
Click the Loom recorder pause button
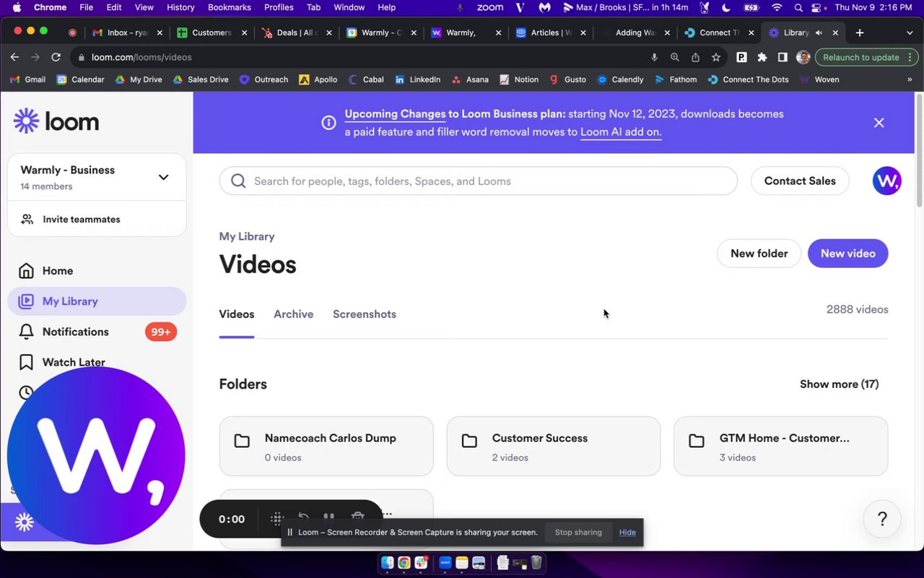coord(328,517)
